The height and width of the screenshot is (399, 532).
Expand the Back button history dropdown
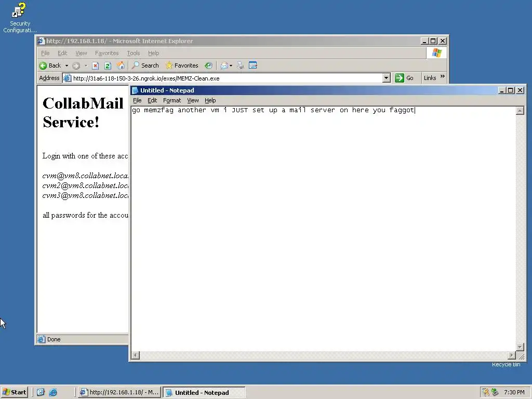tap(66, 66)
